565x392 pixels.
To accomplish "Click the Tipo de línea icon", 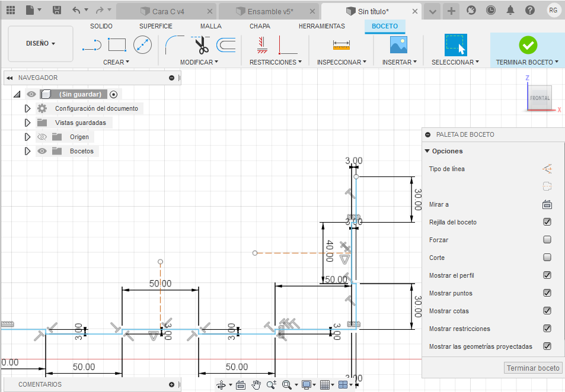I will (x=547, y=169).
